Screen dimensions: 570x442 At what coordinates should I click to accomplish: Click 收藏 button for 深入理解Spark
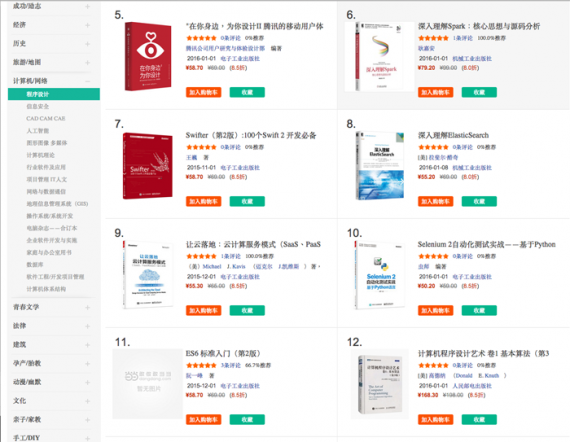tap(479, 92)
